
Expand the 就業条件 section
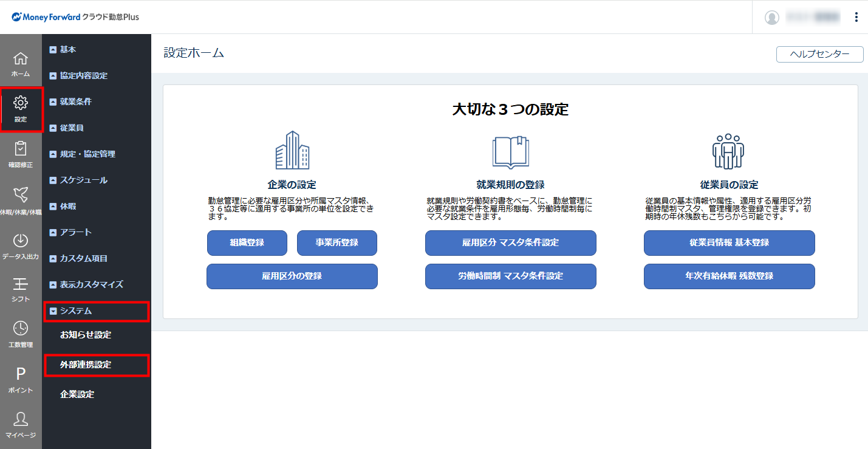(70, 101)
